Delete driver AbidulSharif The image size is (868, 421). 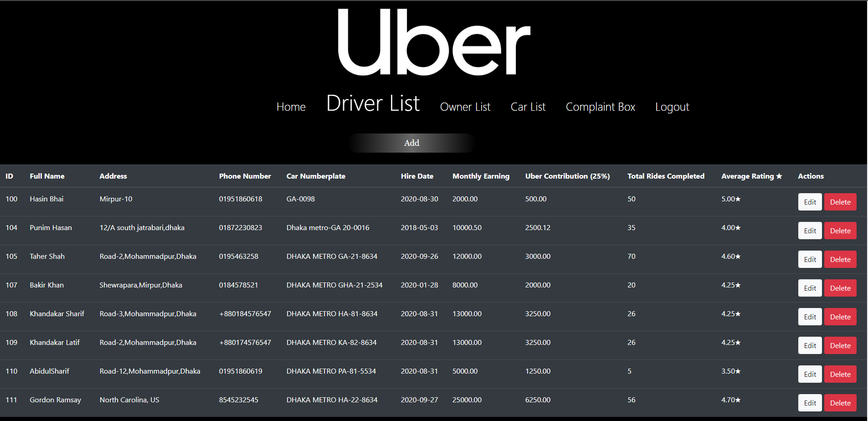pyautogui.click(x=840, y=374)
